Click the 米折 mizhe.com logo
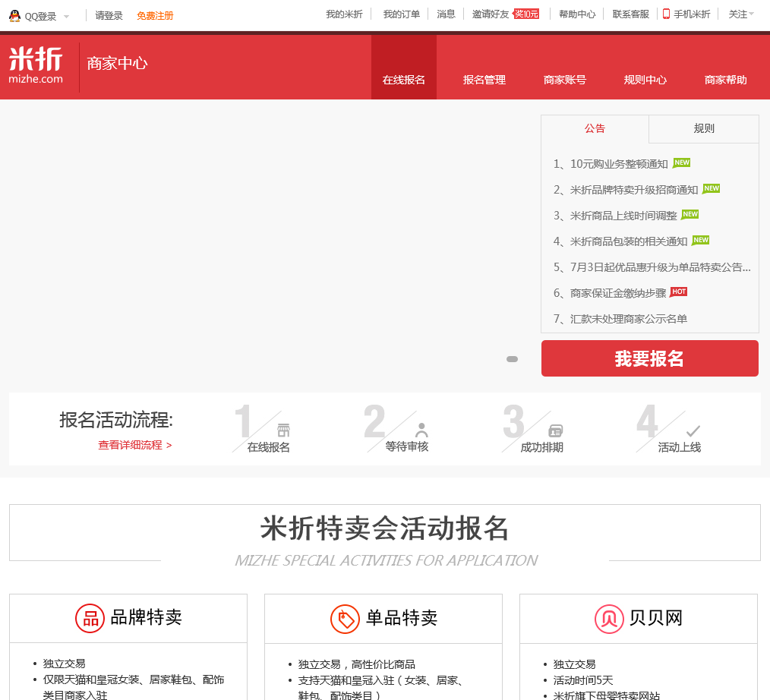Image resolution: width=770 pixels, height=700 pixels. coord(36,66)
